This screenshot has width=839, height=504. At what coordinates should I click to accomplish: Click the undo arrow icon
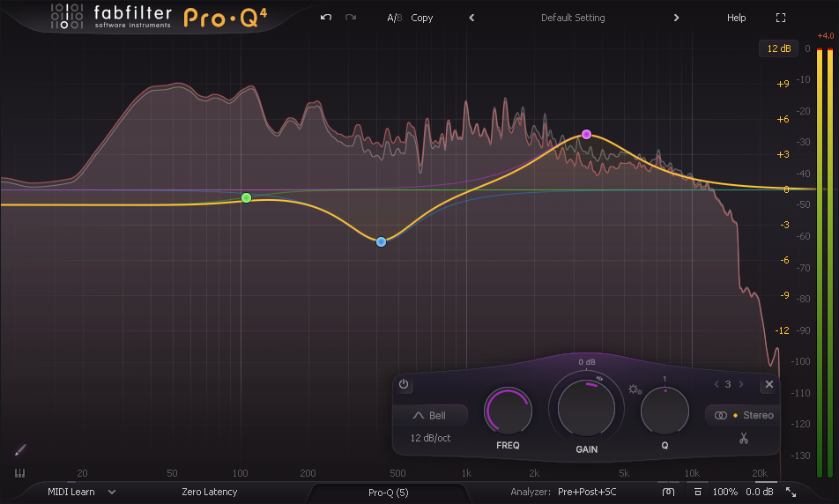click(x=326, y=18)
